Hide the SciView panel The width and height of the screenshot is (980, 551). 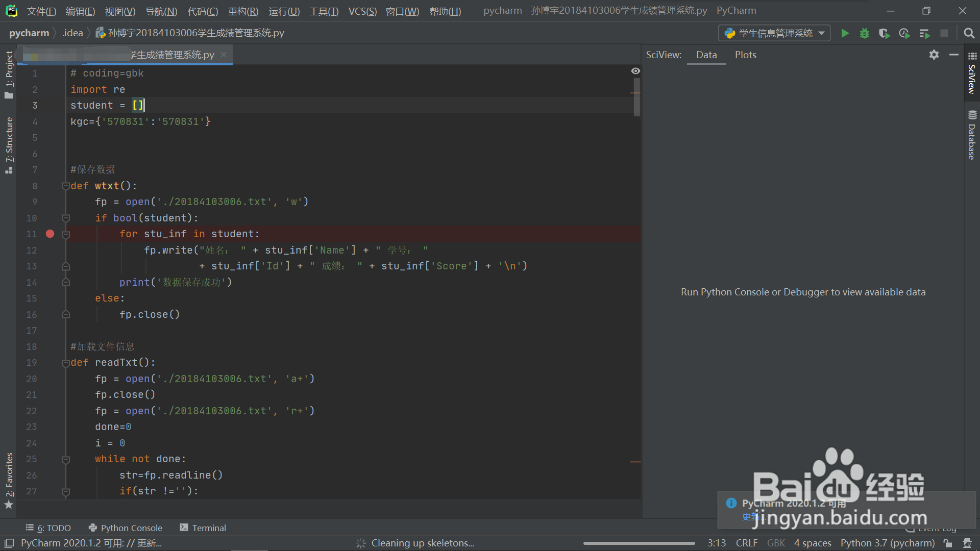[953, 55]
